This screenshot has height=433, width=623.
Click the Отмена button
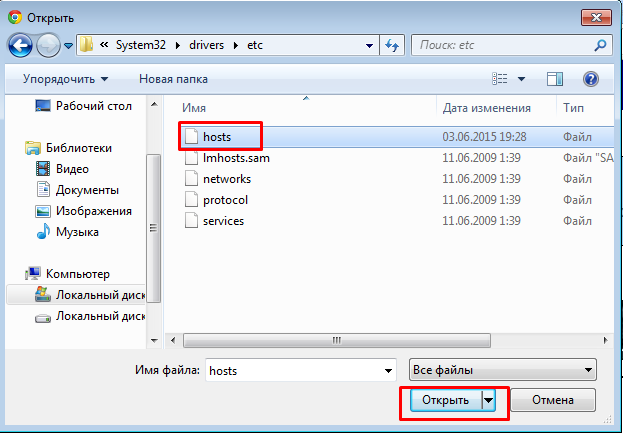click(x=553, y=400)
